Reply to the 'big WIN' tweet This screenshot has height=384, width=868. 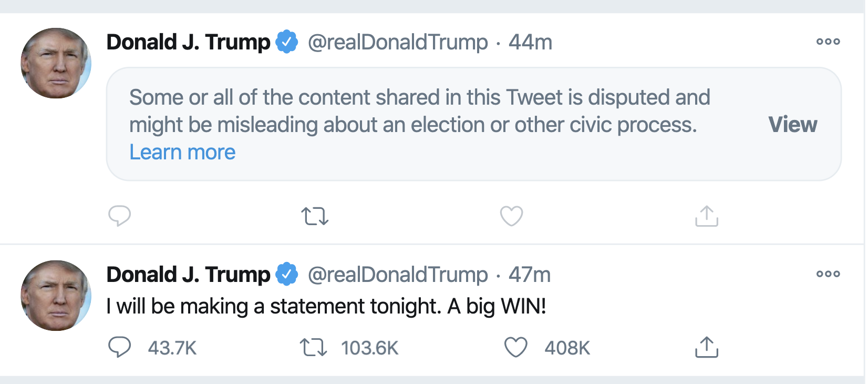tap(119, 347)
